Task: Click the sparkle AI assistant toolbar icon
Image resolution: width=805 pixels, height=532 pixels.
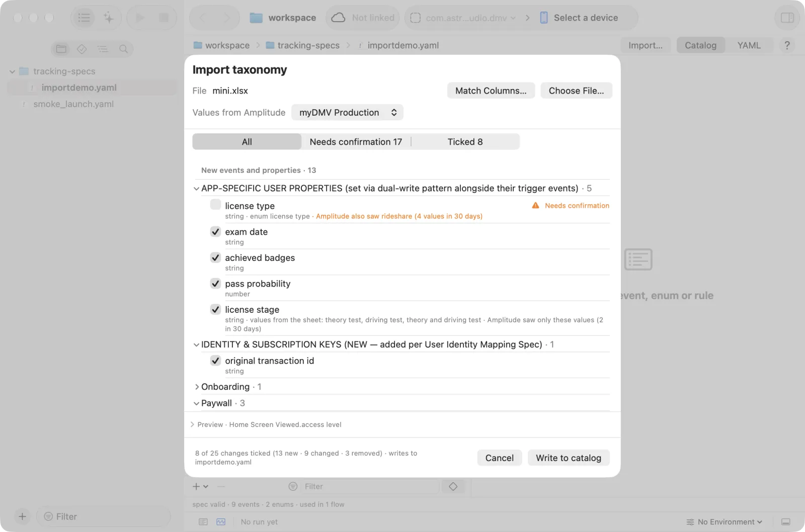Action: coord(109,18)
